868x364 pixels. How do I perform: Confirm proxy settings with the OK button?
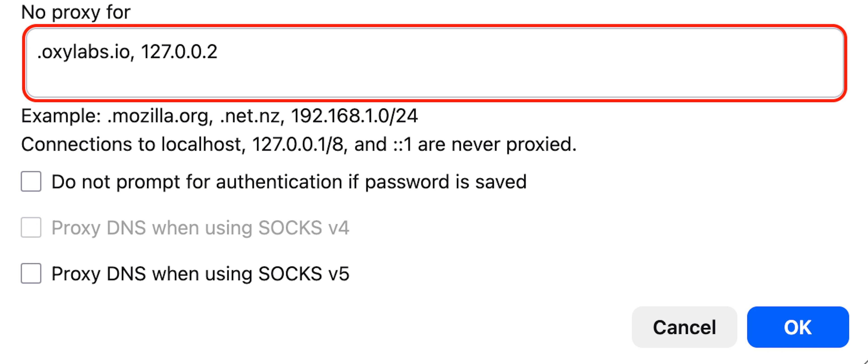tap(797, 327)
